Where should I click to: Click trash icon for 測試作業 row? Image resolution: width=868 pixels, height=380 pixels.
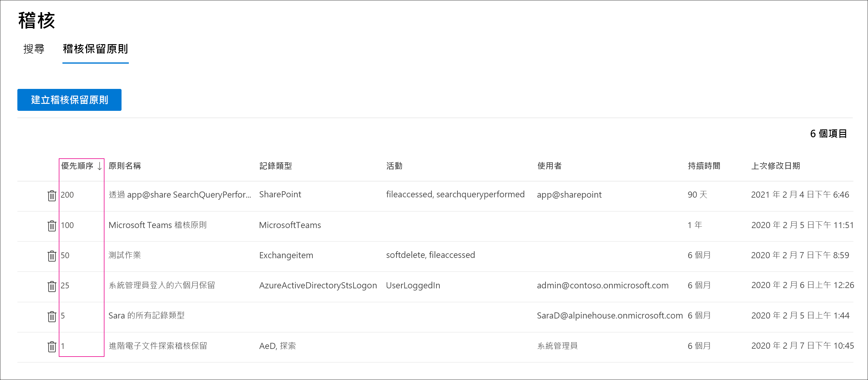(51, 256)
